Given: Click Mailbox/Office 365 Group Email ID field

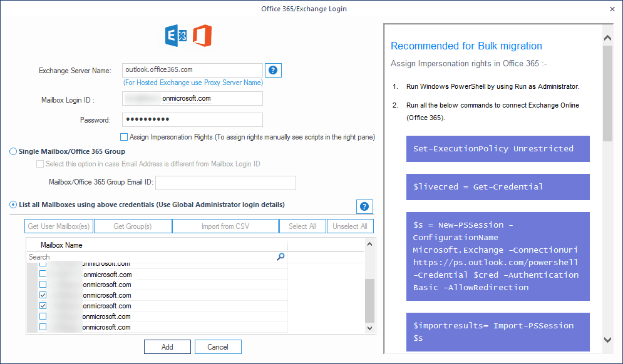Looking at the screenshot, I should pos(225,183).
